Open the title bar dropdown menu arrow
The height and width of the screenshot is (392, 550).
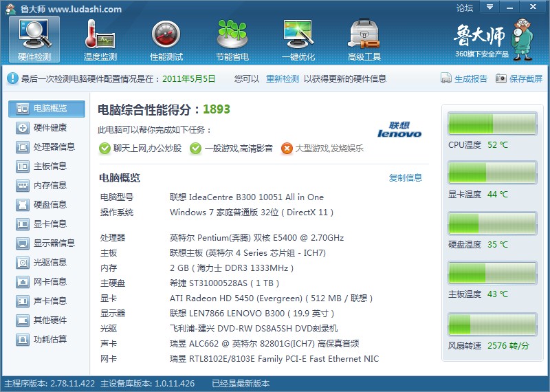[x=489, y=7]
